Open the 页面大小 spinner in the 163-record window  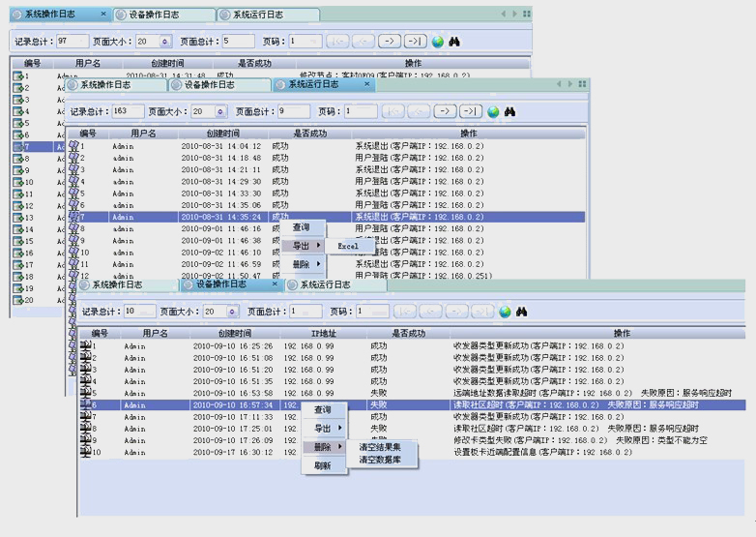pos(220,111)
